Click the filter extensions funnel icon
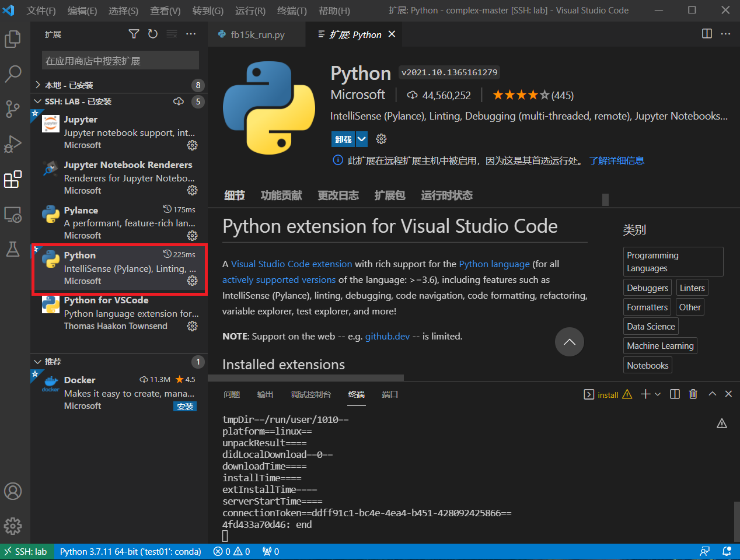 [134, 34]
